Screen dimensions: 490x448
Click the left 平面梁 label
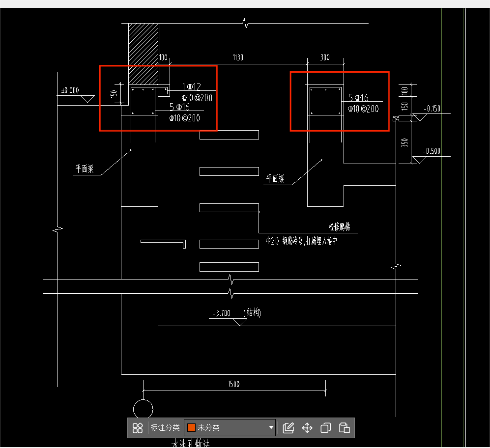[85, 168]
